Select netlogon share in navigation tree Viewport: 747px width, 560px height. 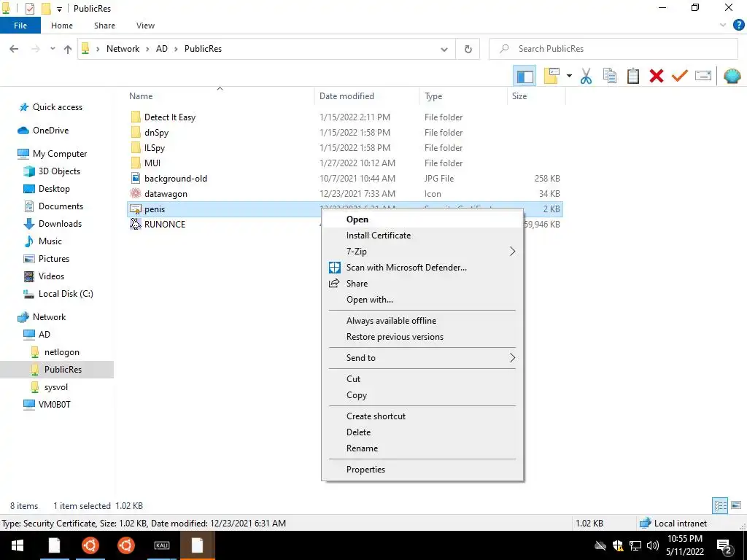(61, 352)
